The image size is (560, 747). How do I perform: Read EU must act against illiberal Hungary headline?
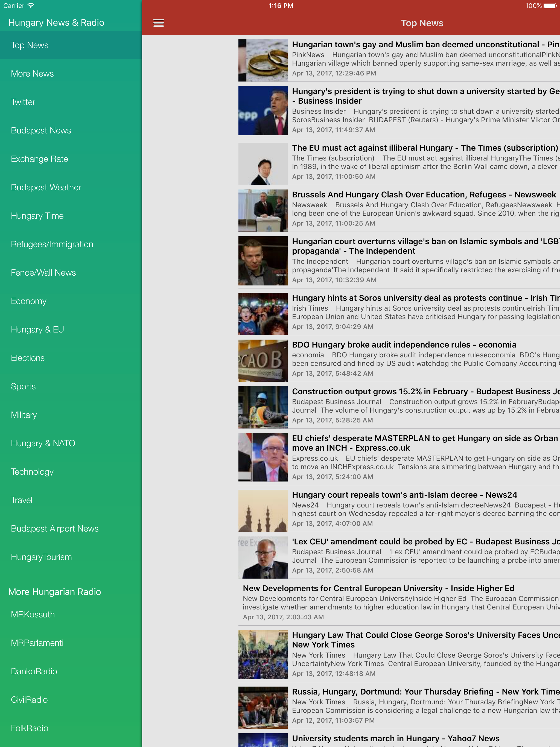[x=425, y=148]
